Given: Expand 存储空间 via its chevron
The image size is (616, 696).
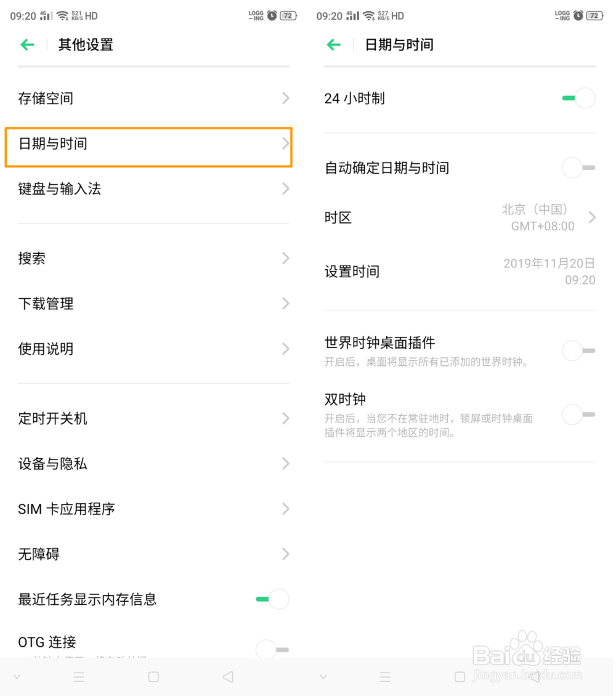Looking at the screenshot, I should [285, 98].
